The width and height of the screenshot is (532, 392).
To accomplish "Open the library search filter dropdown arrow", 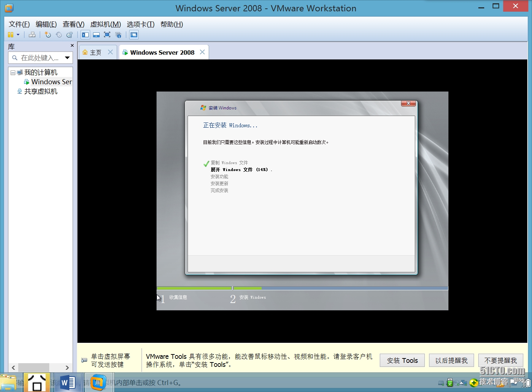I will (67, 58).
